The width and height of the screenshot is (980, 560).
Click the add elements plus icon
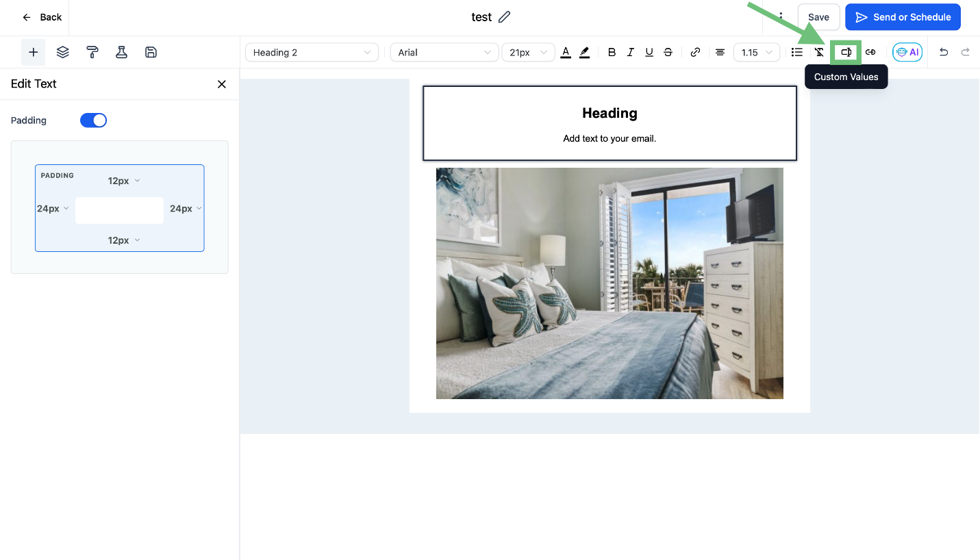click(33, 52)
